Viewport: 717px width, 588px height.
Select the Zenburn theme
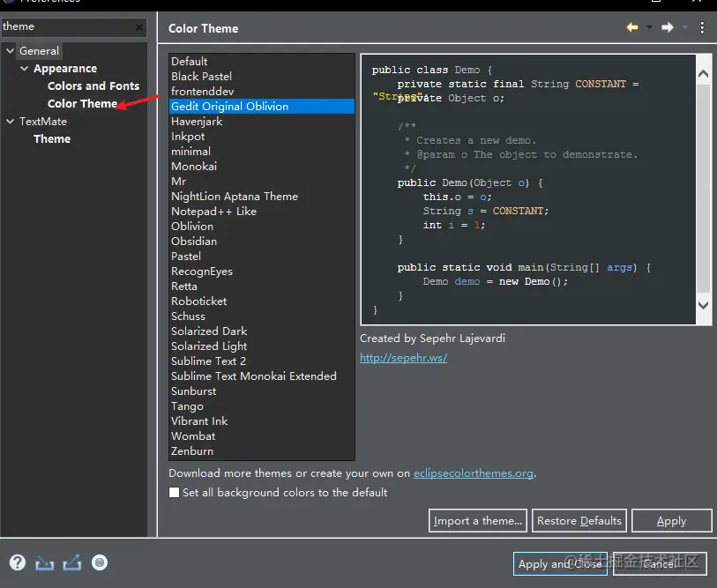262,451
